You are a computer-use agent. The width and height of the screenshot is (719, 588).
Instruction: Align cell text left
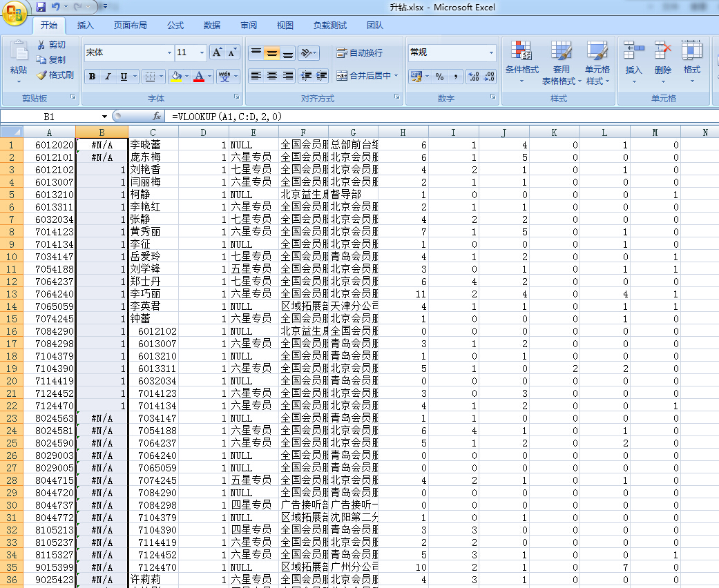[x=256, y=76]
